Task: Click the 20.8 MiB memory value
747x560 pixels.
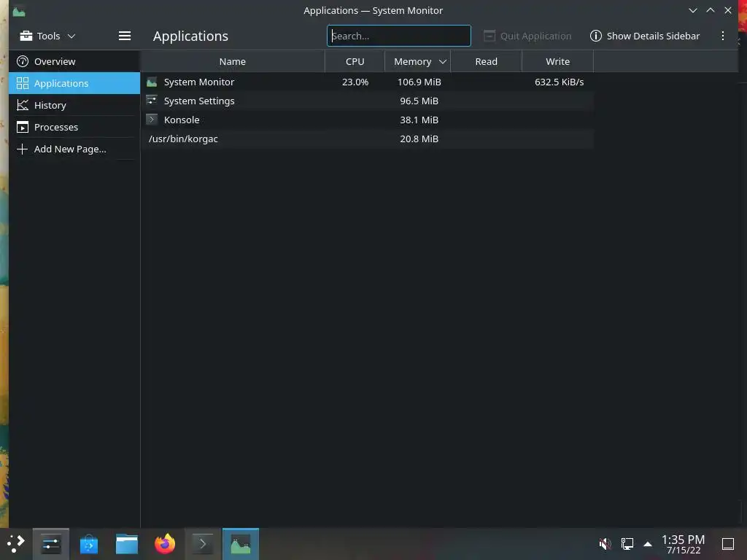Action: [x=419, y=139]
